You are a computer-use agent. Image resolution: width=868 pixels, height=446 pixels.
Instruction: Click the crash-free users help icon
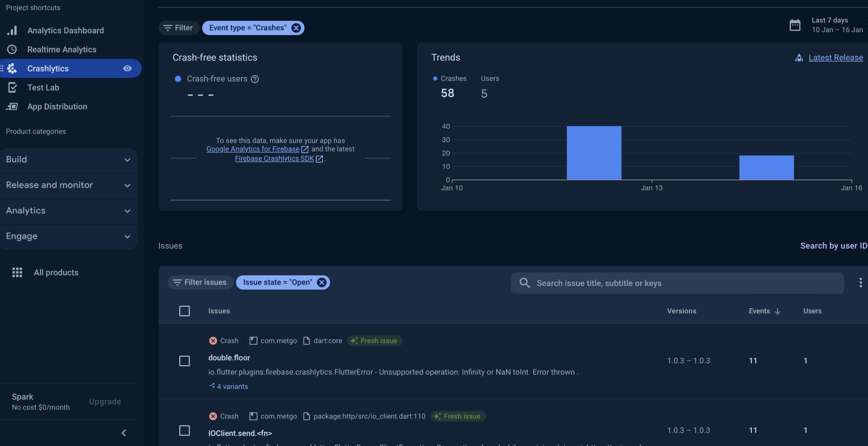click(x=255, y=79)
